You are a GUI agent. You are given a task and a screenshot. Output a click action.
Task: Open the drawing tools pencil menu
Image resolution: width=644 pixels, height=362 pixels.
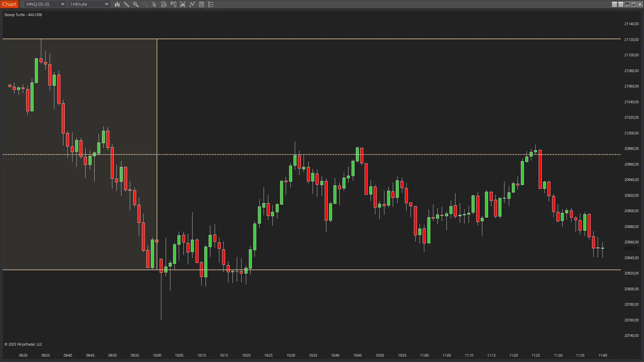(126, 4)
